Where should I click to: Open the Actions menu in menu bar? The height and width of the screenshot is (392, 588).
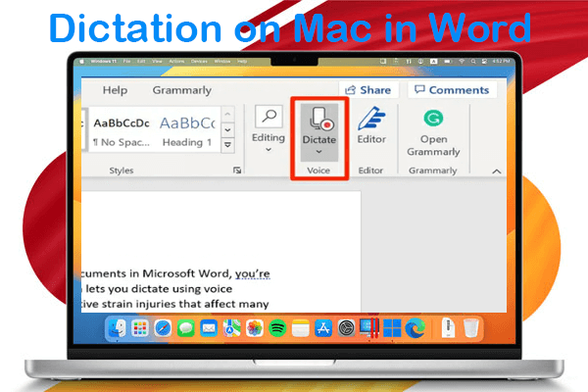point(176,61)
